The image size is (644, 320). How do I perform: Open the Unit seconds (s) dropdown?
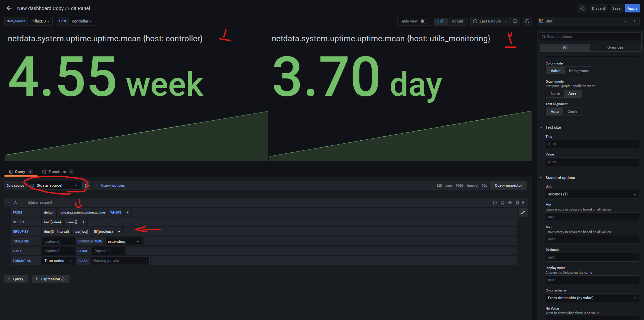tap(592, 194)
